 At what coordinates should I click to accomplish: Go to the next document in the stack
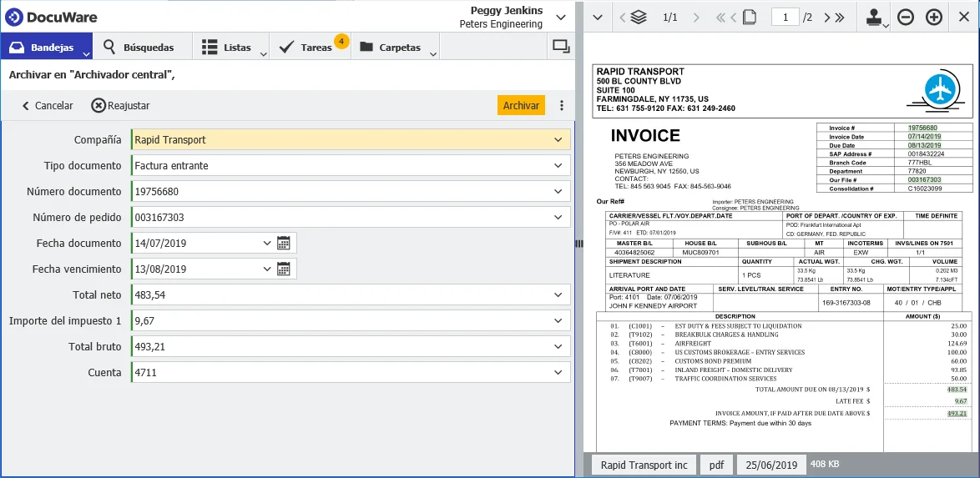(x=696, y=18)
